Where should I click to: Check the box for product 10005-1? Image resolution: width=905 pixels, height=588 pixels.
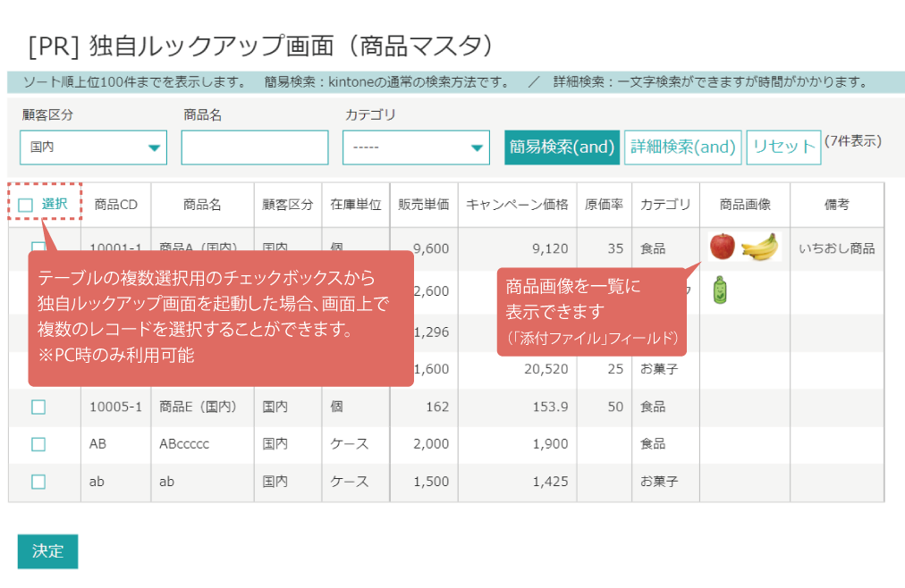click(38, 407)
